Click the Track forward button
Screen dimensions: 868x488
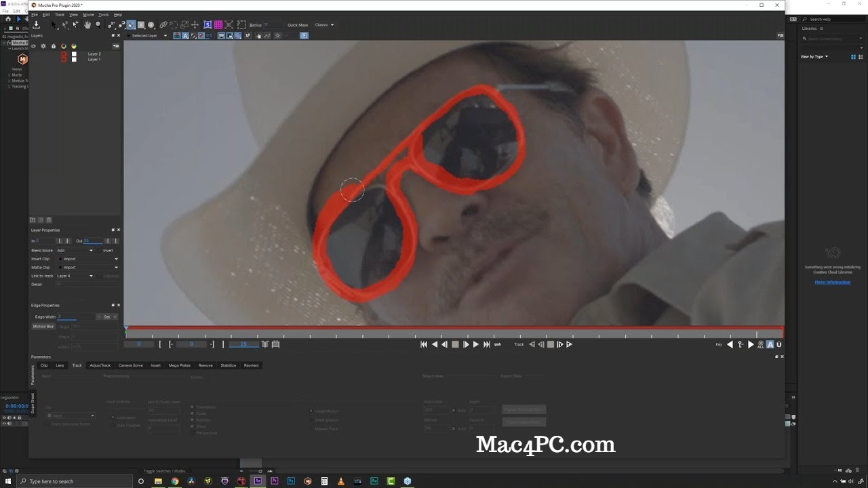tap(569, 344)
